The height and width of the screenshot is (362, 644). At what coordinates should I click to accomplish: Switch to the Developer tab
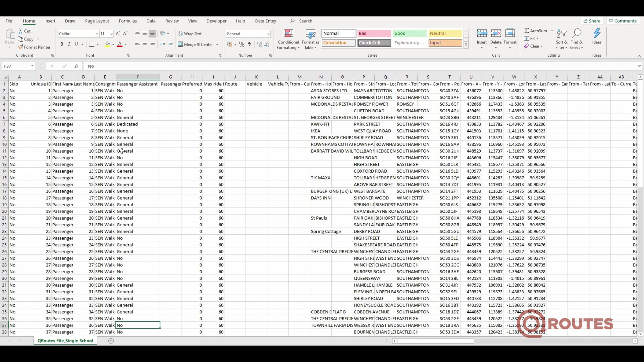216,21
